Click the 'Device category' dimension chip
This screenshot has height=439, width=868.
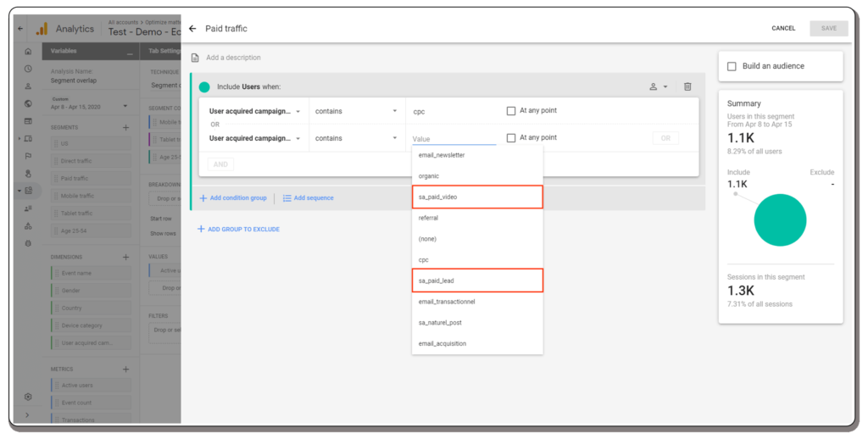pos(92,325)
